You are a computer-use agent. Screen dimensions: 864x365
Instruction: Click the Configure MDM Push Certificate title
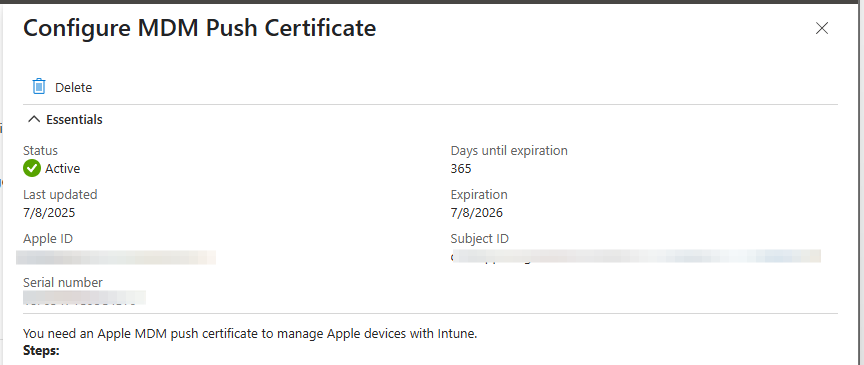coord(199,28)
